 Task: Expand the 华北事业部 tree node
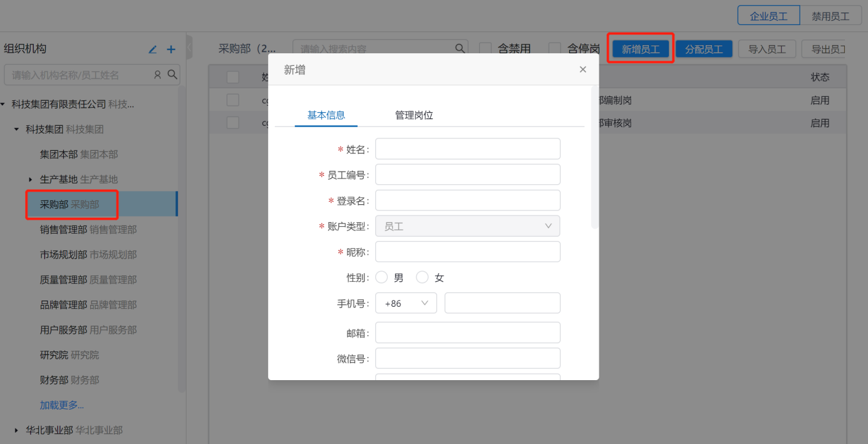[17, 430]
